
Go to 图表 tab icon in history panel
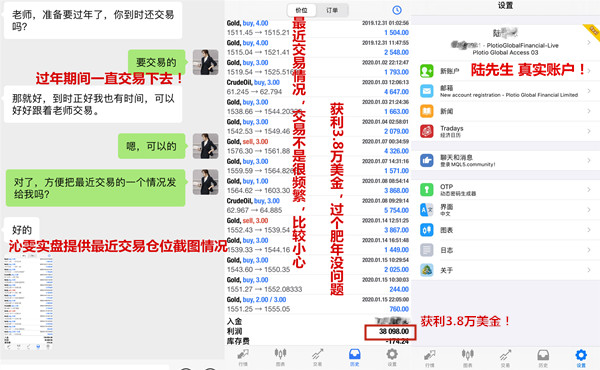pos(280,354)
